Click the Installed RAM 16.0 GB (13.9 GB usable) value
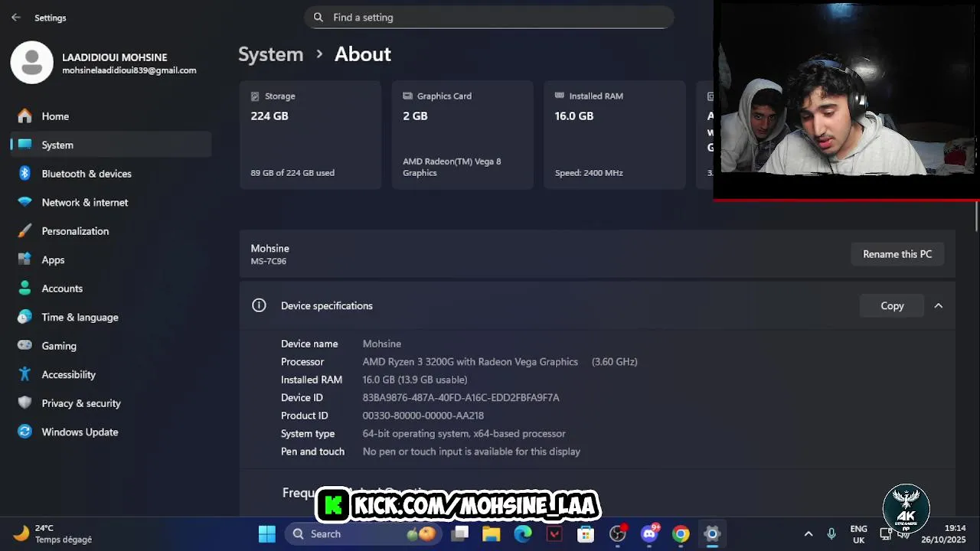The image size is (980, 551). tap(414, 380)
